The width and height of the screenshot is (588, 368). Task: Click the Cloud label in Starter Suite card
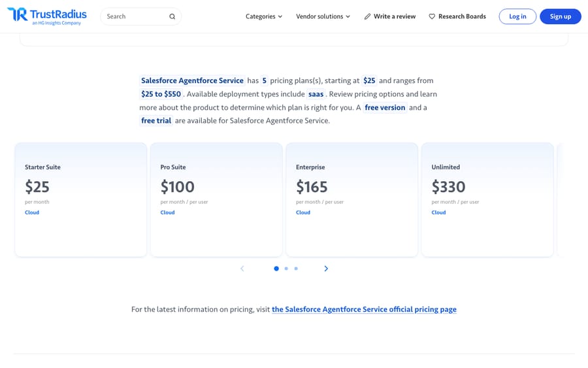point(32,212)
